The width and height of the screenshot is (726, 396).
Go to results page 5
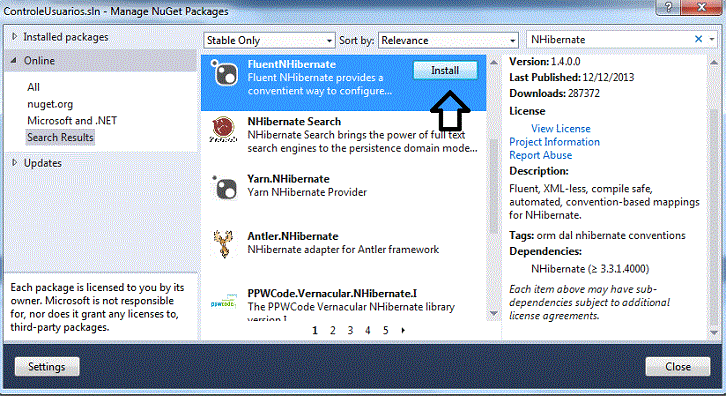tap(385, 330)
